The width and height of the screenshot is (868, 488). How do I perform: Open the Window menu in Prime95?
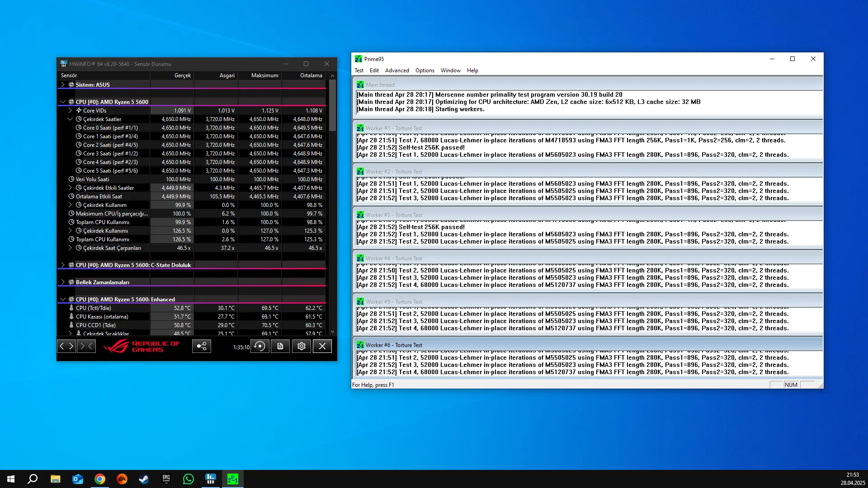451,70
